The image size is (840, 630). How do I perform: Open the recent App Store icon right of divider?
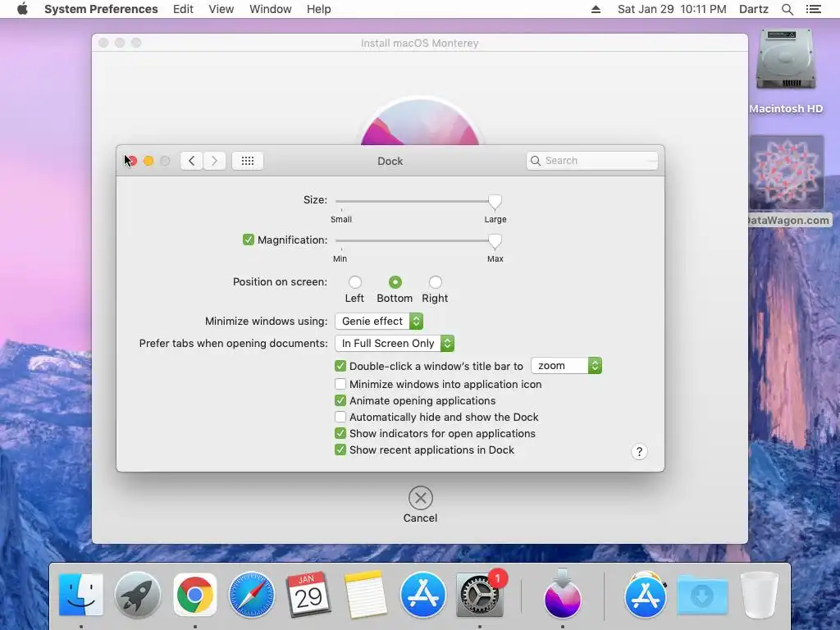[646, 595]
